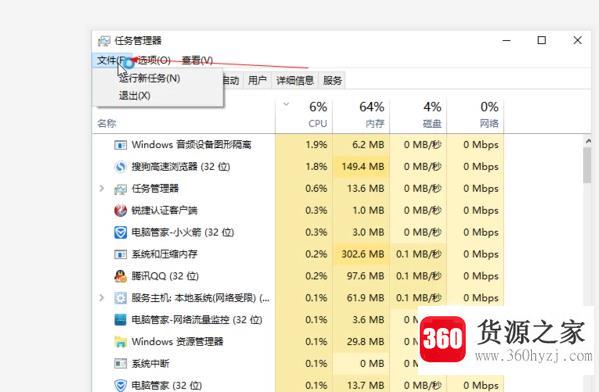Click 系统和压缩内存 process icon
Screen dimensions: 599x392
coord(120,254)
